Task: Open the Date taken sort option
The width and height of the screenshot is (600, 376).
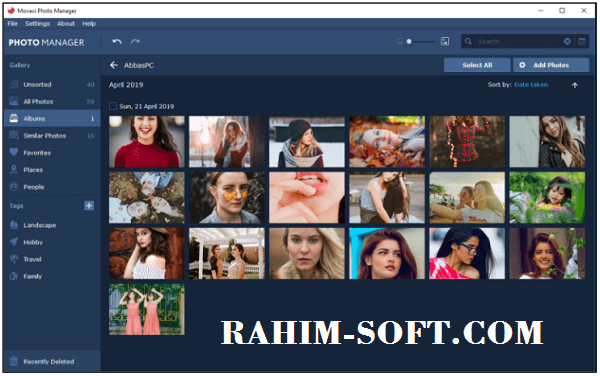Action: coord(531,85)
